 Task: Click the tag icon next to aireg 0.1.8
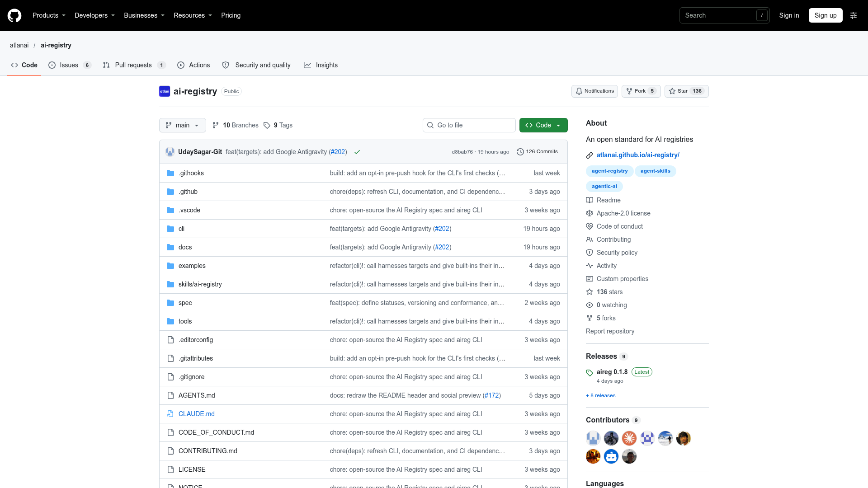point(590,373)
